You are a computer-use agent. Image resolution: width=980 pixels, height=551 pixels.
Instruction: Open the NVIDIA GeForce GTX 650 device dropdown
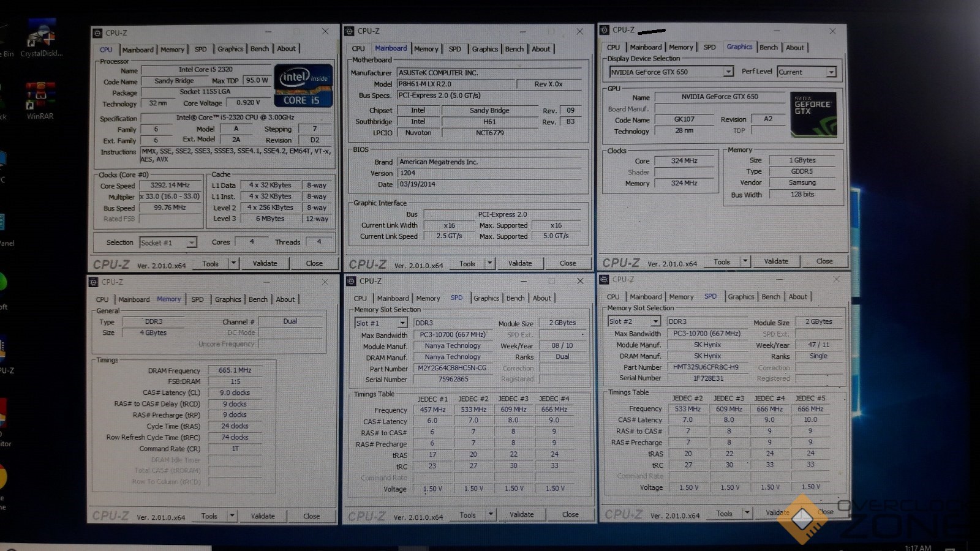pos(728,72)
